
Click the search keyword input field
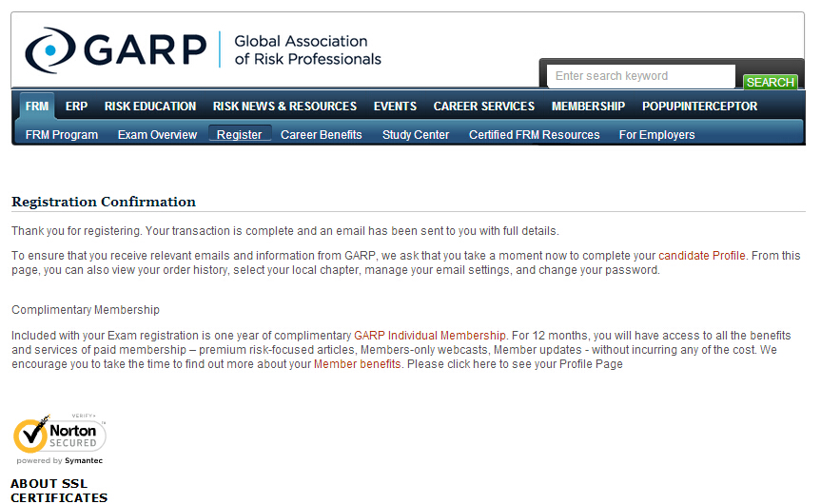pos(642,76)
